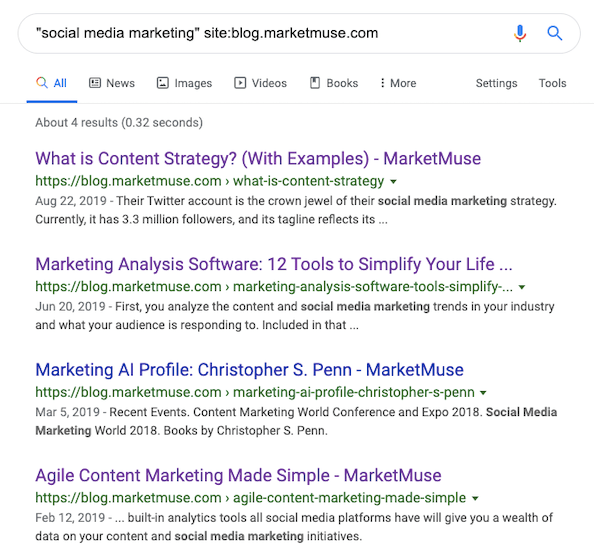Open the Tools menu
Image resolution: width=594 pixels, height=558 pixels.
point(552,83)
